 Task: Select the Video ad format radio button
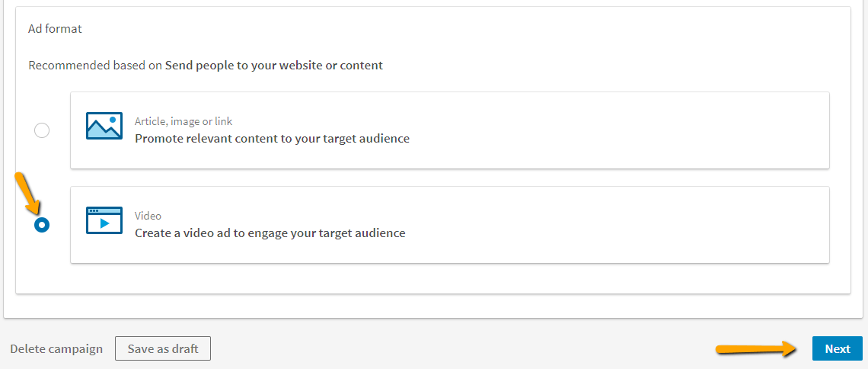[x=42, y=225]
